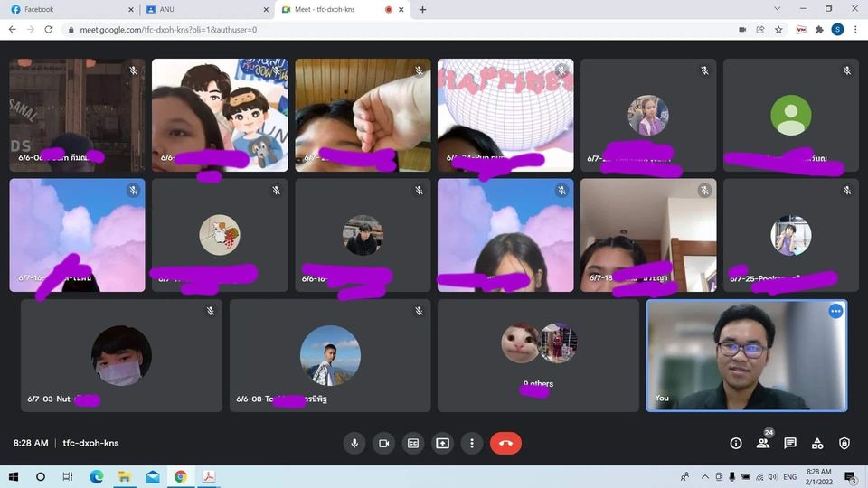This screenshot has height=488, width=868.
Task: View site info via the padlock icon
Action: (x=71, y=30)
